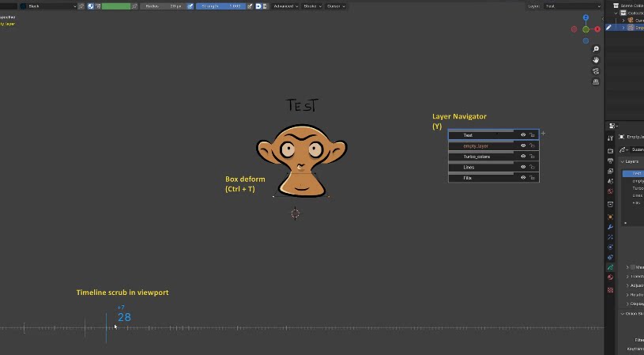644x355 pixels.
Task: Toggle visibility eye of empty_layer
Action: [x=523, y=145]
